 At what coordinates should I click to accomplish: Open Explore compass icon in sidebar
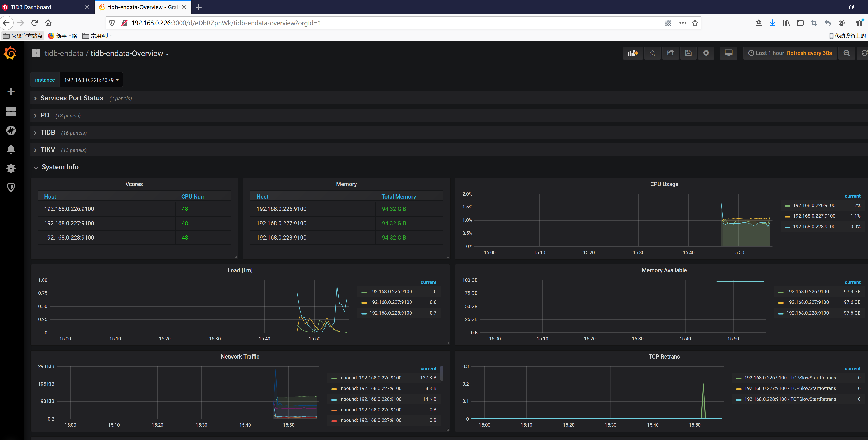point(11,130)
